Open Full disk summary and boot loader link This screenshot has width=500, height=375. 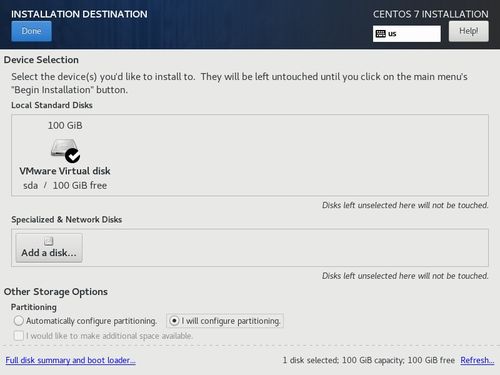(70, 360)
